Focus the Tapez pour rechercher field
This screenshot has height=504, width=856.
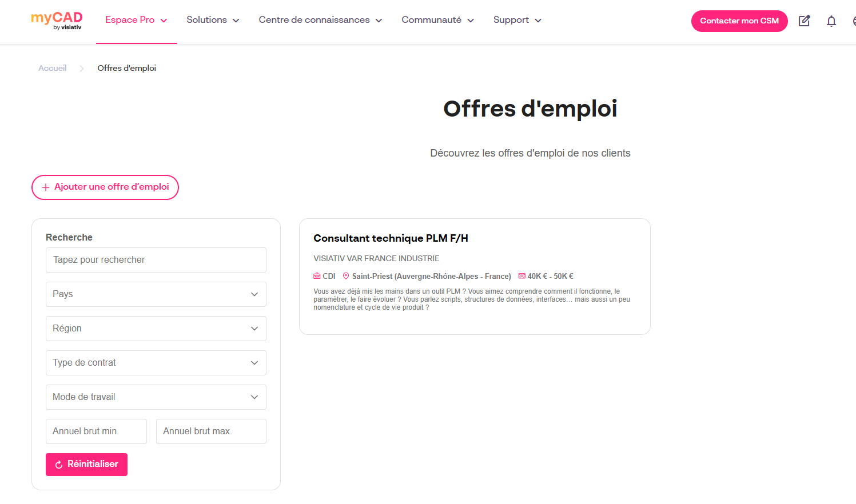coord(156,260)
